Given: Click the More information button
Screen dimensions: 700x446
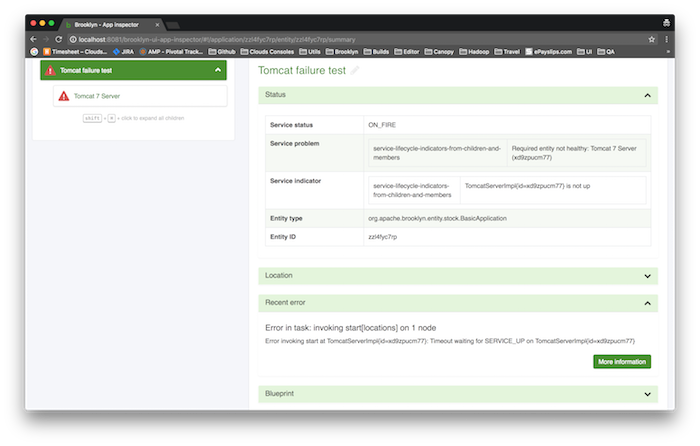Looking at the screenshot, I should [622, 361].
